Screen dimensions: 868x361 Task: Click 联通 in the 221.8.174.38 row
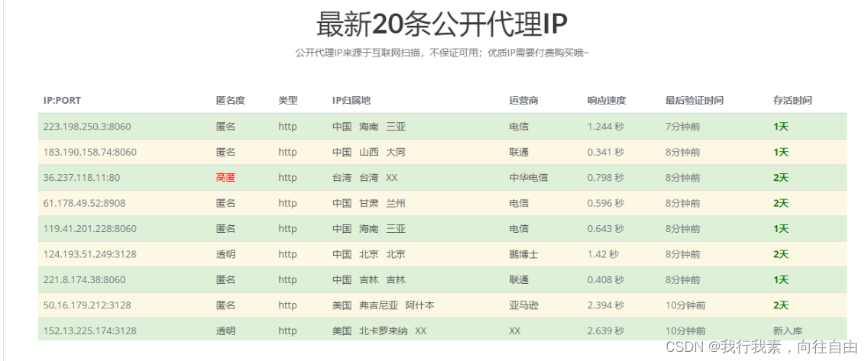(519, 280)
